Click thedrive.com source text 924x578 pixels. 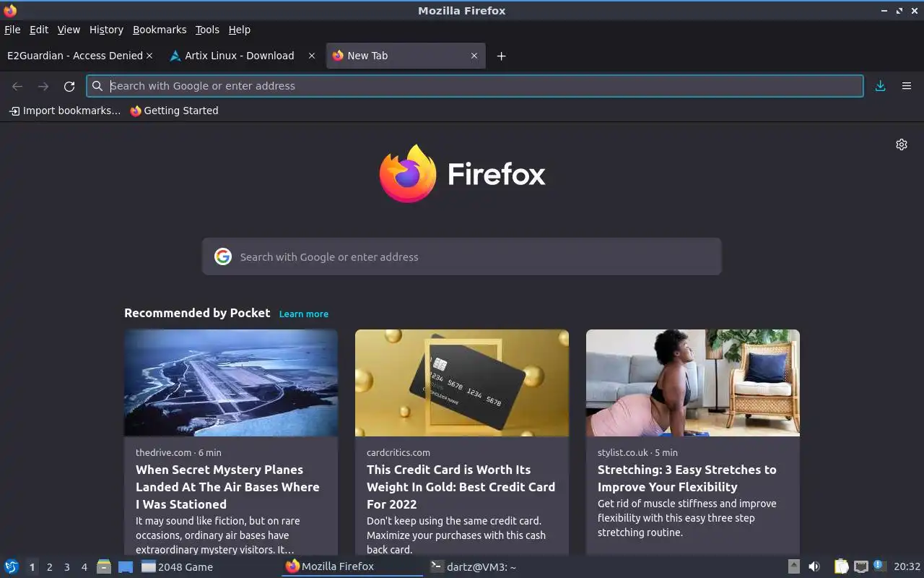coord(164,452)
